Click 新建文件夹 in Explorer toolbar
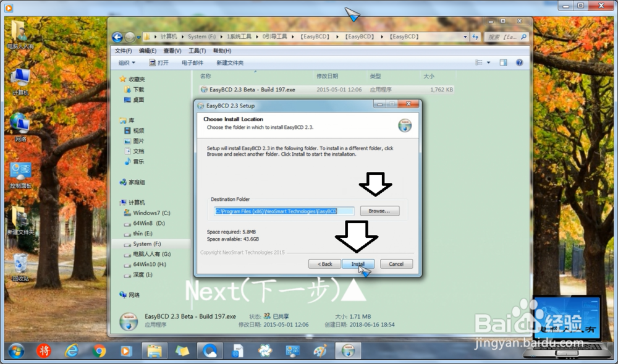This screenshot has height=364, width=618. point(230,62)
